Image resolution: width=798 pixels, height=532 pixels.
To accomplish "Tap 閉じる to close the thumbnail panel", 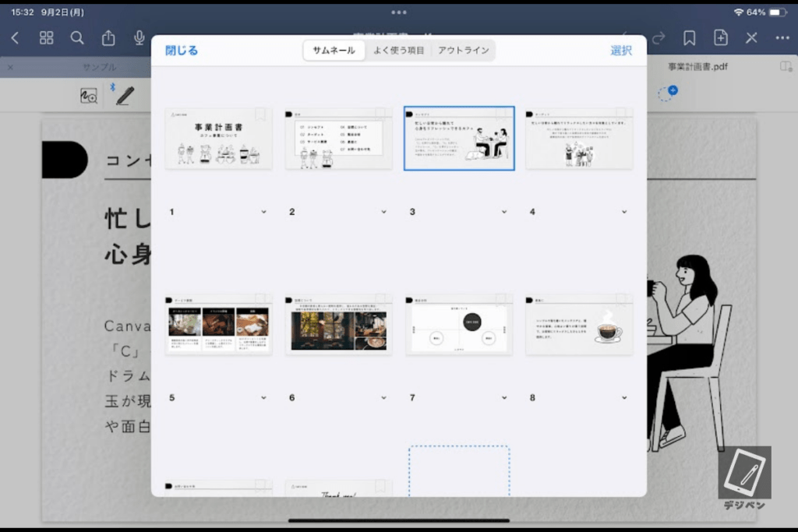I will coord(181,51).
